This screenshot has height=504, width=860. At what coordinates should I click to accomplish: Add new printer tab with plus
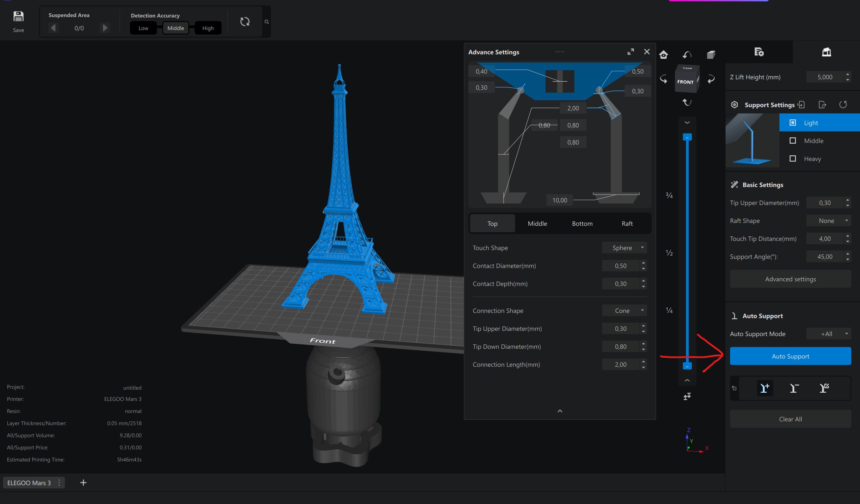83,482
